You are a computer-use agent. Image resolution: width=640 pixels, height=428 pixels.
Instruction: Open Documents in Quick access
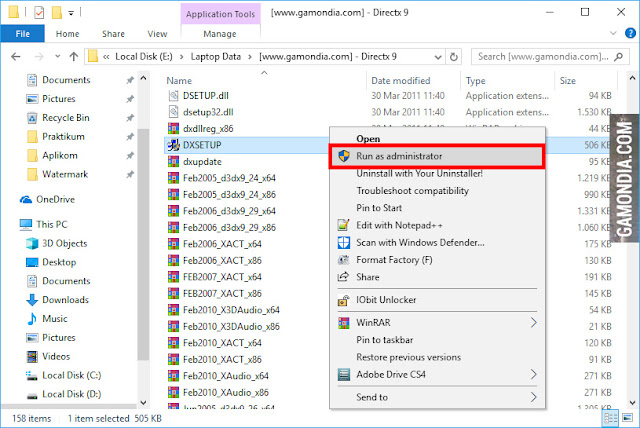point(66,80)
